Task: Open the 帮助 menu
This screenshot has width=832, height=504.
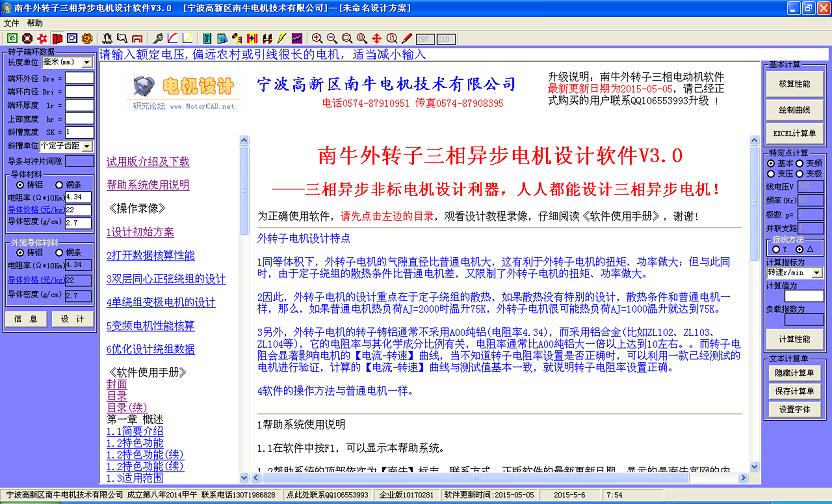Action: [34, 22]
